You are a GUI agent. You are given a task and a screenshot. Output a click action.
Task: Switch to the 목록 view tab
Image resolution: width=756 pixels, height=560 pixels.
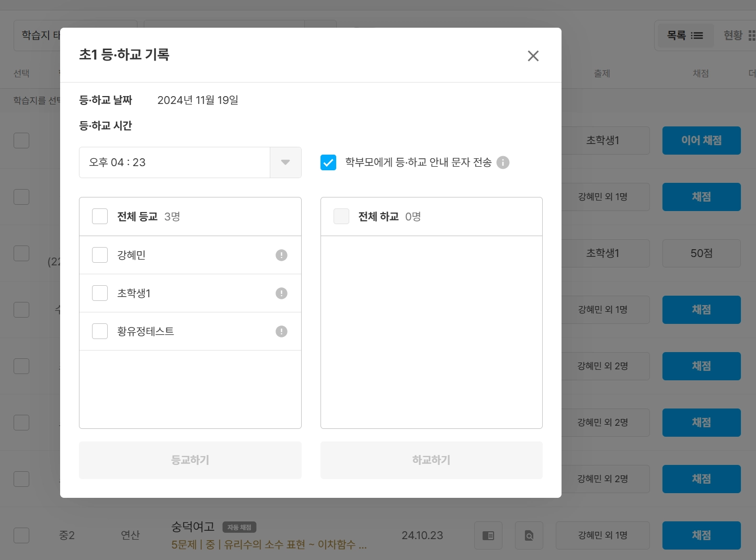[x=685, y=36]
